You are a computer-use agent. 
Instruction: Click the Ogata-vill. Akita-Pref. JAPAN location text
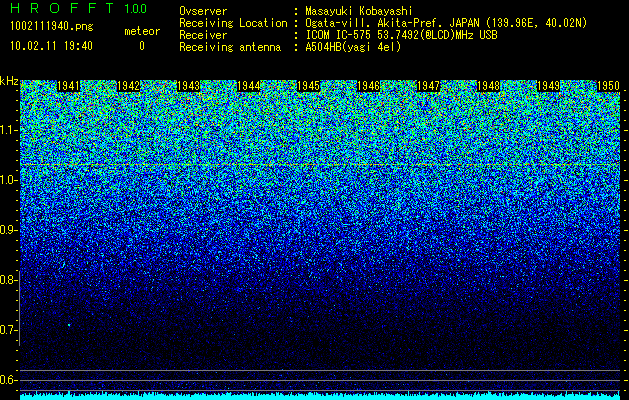(446, 23)
